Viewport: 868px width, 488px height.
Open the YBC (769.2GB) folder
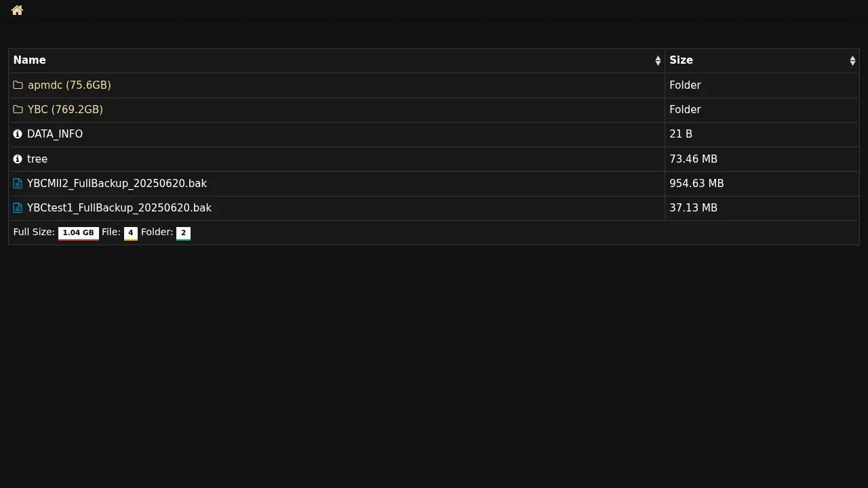point(65,110)
